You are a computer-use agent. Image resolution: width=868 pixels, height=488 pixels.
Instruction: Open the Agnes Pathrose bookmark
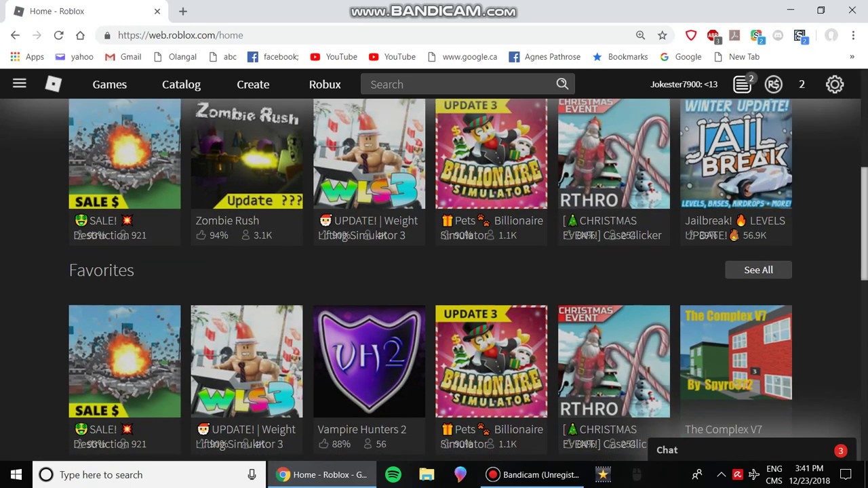point(545,57)
